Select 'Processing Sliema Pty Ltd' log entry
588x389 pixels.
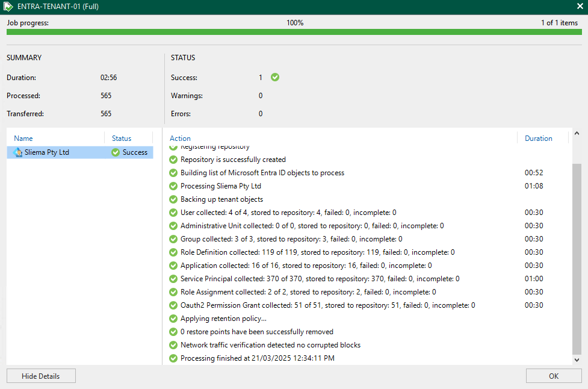click(x=220, y=186)
